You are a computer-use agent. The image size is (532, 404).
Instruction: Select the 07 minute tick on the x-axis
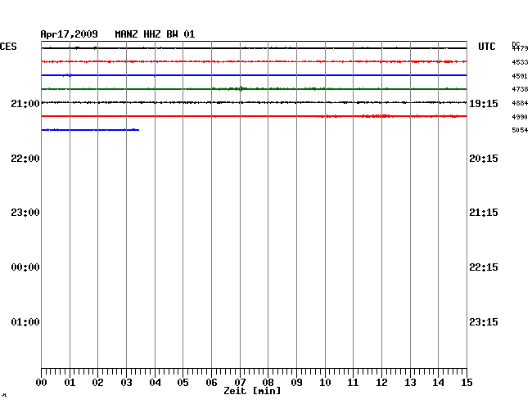pyautogui.click(x=240, y=382)
